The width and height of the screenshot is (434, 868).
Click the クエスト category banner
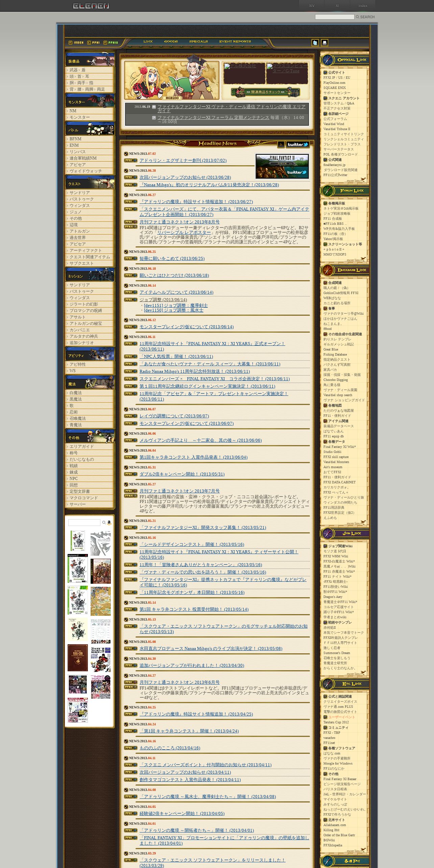tap(90, 182)
